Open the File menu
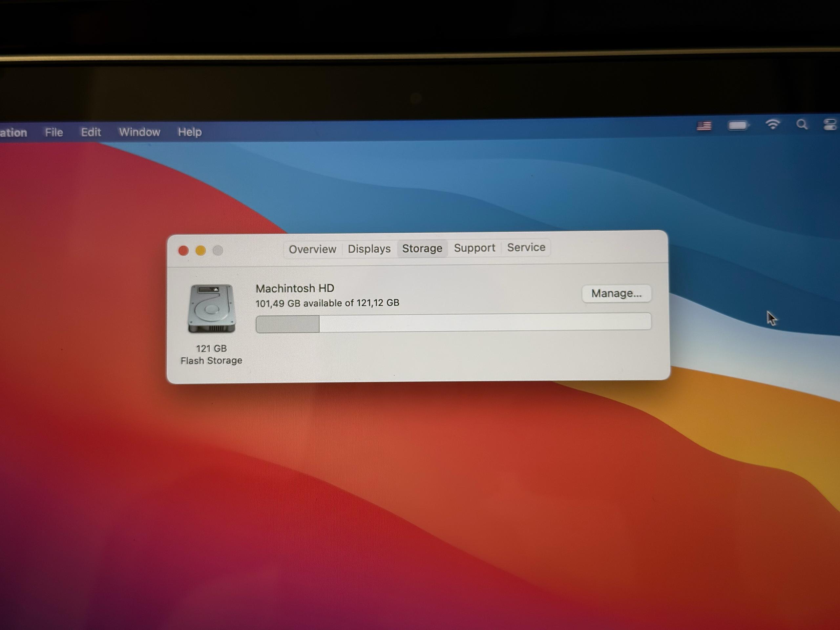The width and height of the screenshot is (840, 630). click(x=54, y=132)
